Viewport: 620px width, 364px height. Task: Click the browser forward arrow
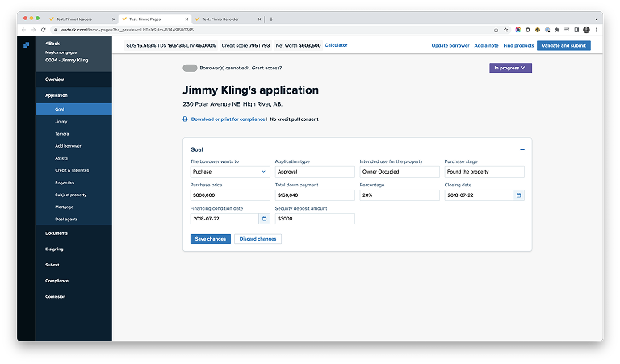tap(34, 30)
